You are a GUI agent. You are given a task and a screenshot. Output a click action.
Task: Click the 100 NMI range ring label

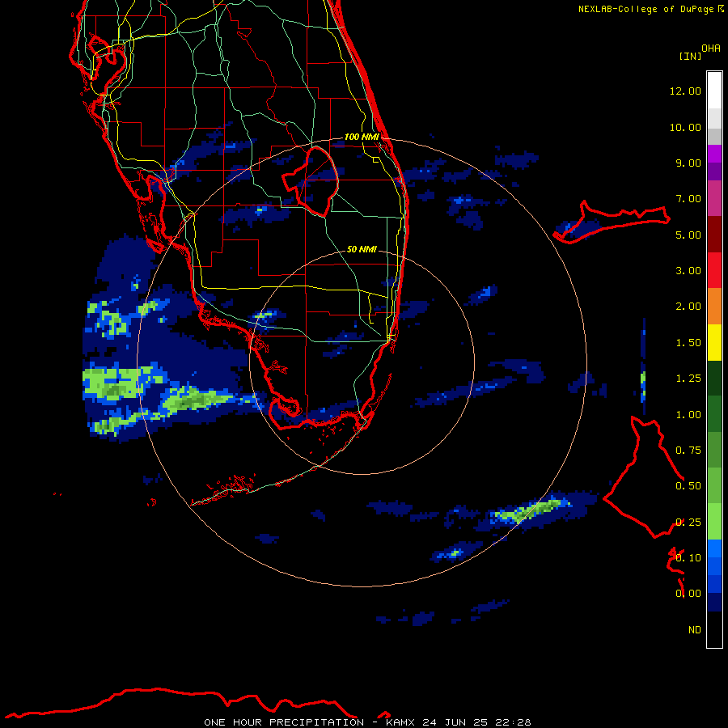coord(362,137)
